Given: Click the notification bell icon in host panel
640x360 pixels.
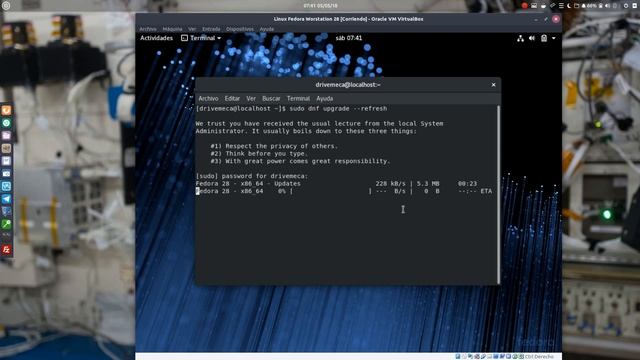Looking at the screenshot, I should pos(583,6).
